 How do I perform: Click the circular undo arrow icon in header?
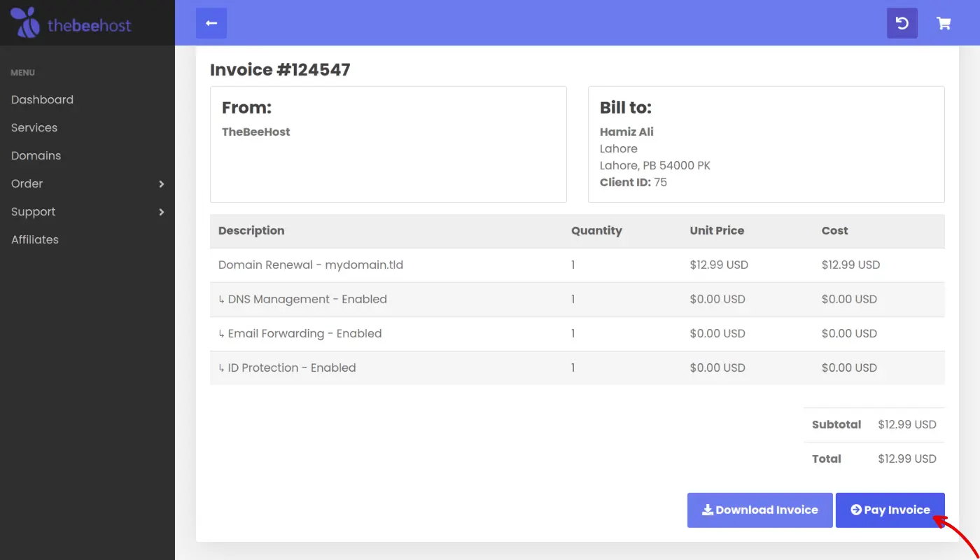(x=902, y=23)
